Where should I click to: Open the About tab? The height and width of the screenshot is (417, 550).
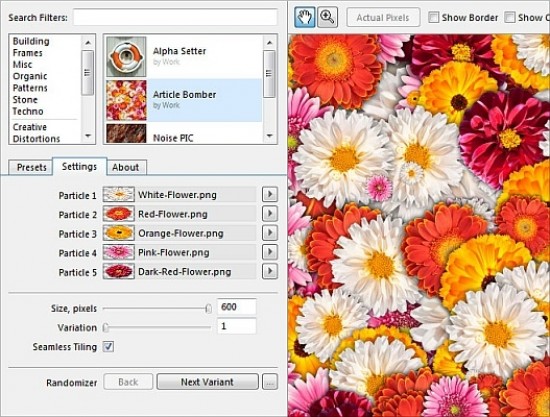(x=126, y=167)
